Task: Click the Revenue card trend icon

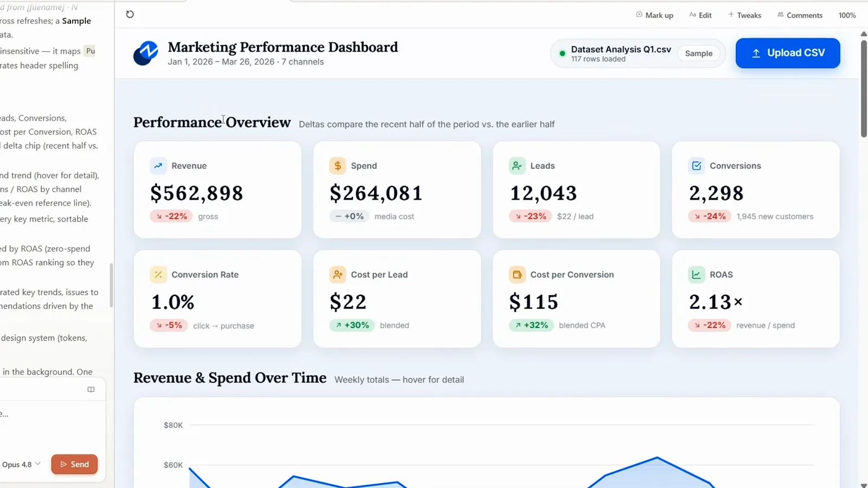Action: (158, 165)
